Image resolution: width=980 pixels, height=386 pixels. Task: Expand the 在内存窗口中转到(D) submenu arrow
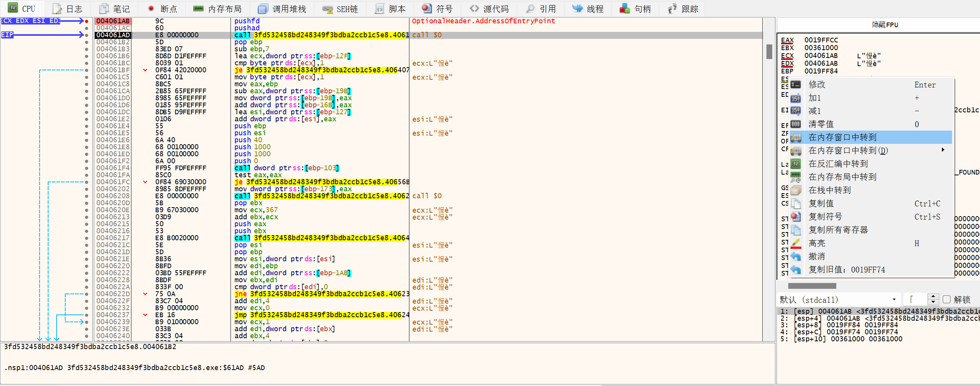[x=943, y=150]
